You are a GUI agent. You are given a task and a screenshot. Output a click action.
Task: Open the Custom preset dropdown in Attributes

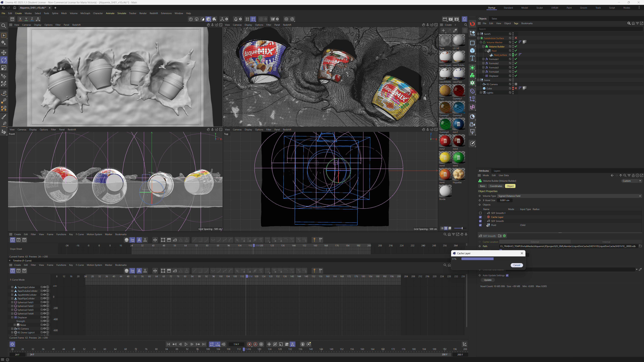[x=631, y=181]
